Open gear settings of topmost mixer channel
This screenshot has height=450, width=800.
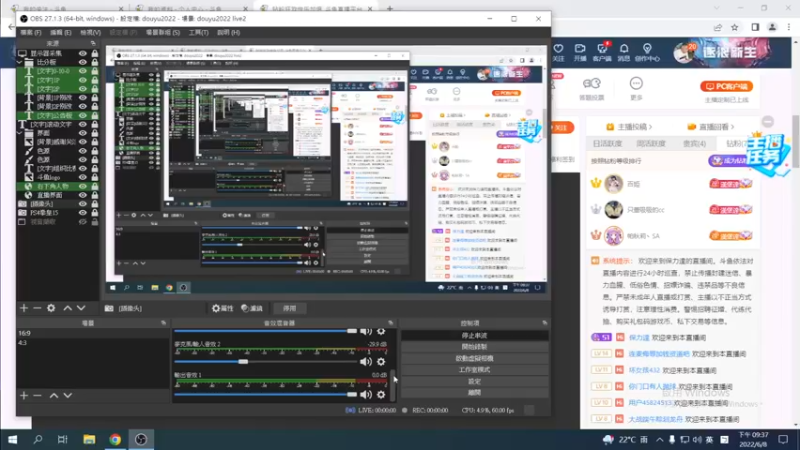pos(381,332)
